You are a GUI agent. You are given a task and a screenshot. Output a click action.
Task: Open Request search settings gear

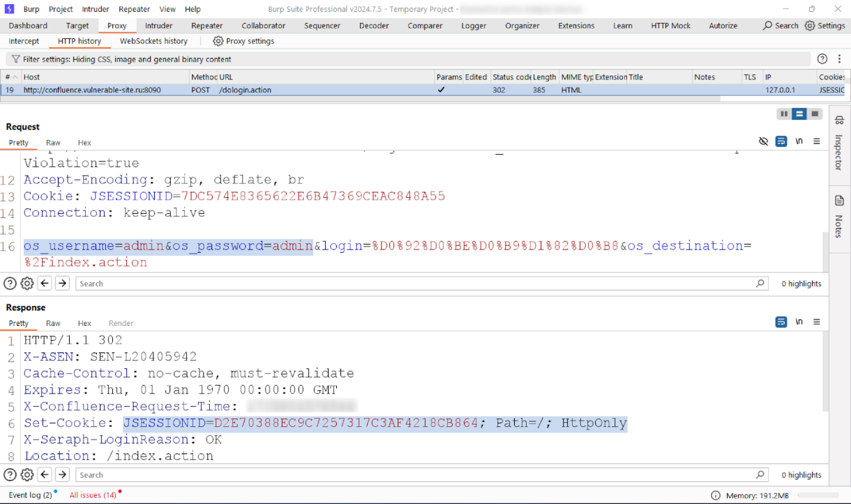coord(27,283)
